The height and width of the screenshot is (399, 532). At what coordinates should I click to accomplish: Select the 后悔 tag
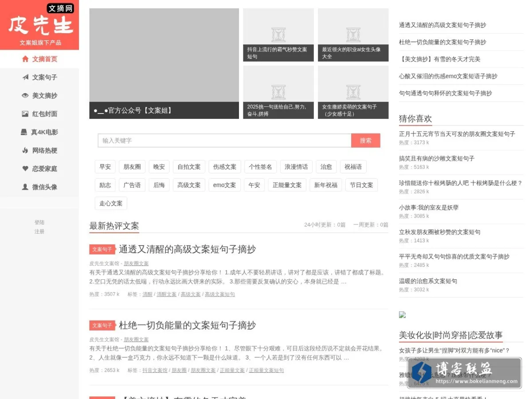pos(159,185)
